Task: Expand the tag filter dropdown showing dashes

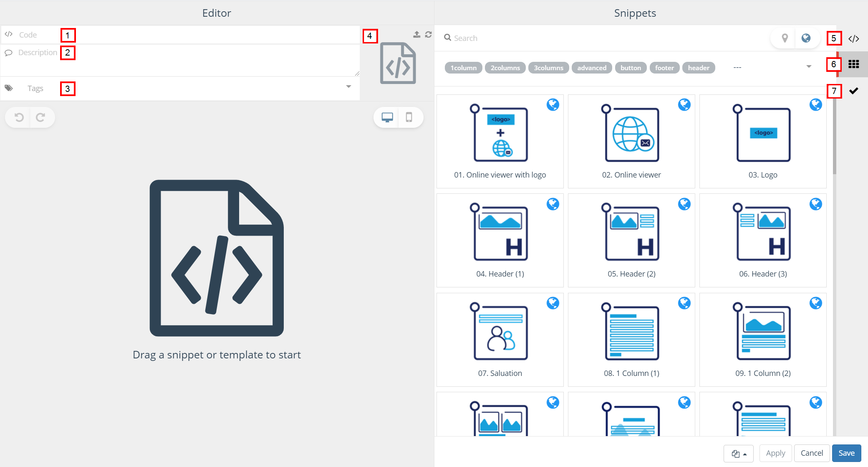Action: 772,67
